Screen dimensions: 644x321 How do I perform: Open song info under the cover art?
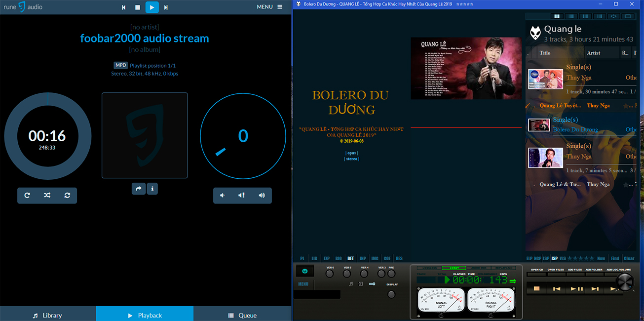pyautogui.click(x=152, y=188)
